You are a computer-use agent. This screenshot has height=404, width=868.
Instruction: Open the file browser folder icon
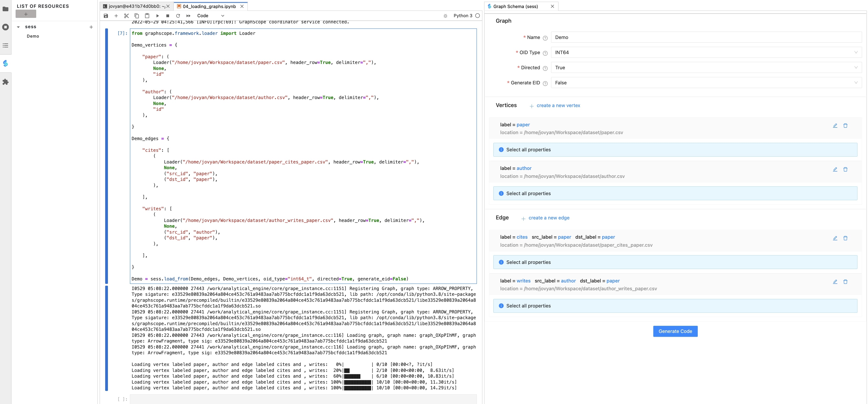pos(5,9)
